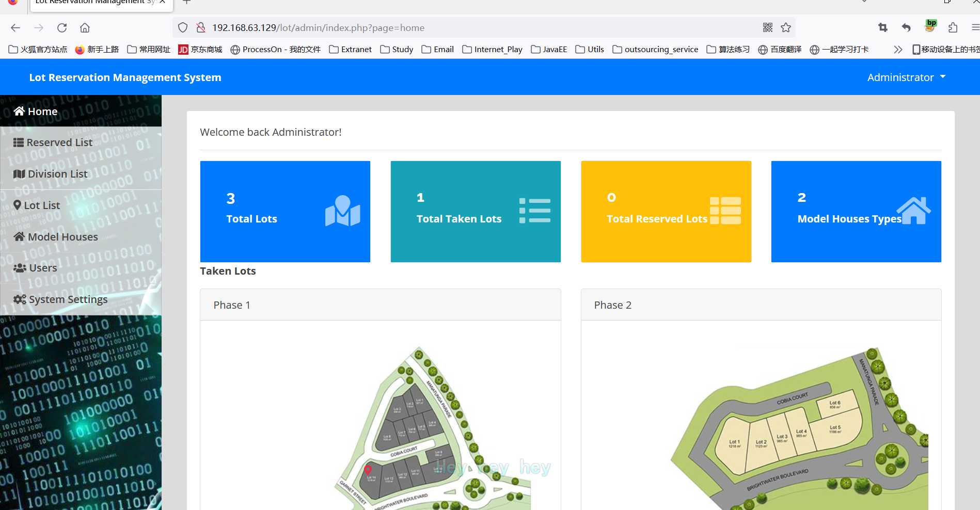Click the Total Taken Lots label

pyautogui.click(x=459, y=219)
